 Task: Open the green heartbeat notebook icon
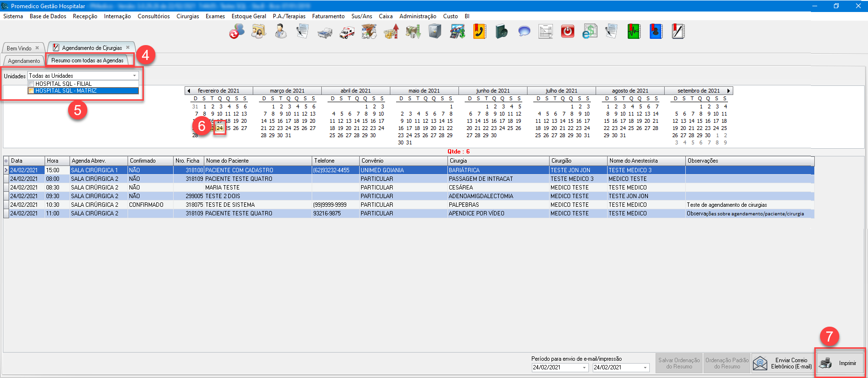(x=634, y=32)
